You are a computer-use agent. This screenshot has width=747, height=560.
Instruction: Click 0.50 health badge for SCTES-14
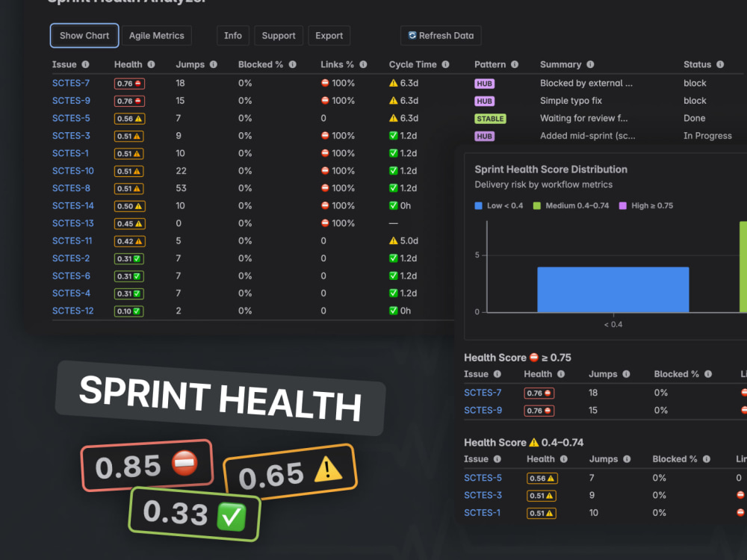tap(129, 206)
